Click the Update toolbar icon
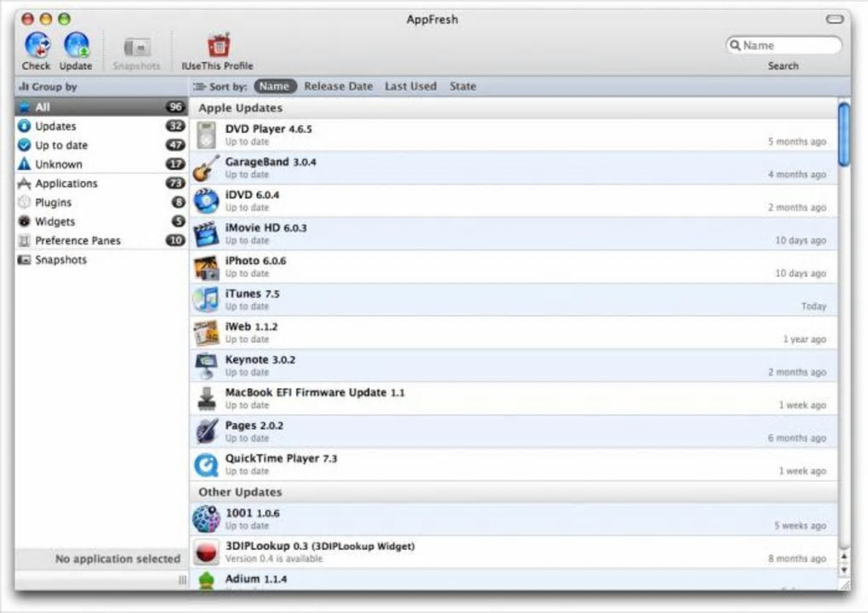 (77, 45)
